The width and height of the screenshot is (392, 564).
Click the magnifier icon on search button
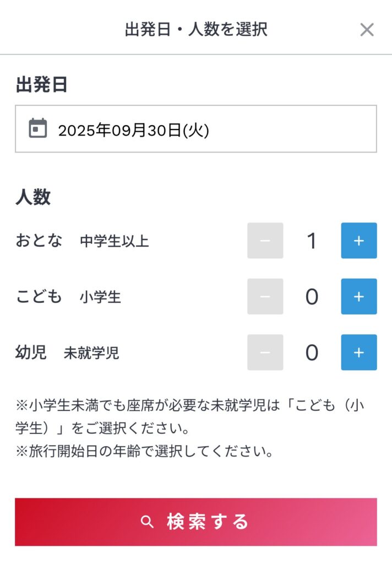click(147, 522)
